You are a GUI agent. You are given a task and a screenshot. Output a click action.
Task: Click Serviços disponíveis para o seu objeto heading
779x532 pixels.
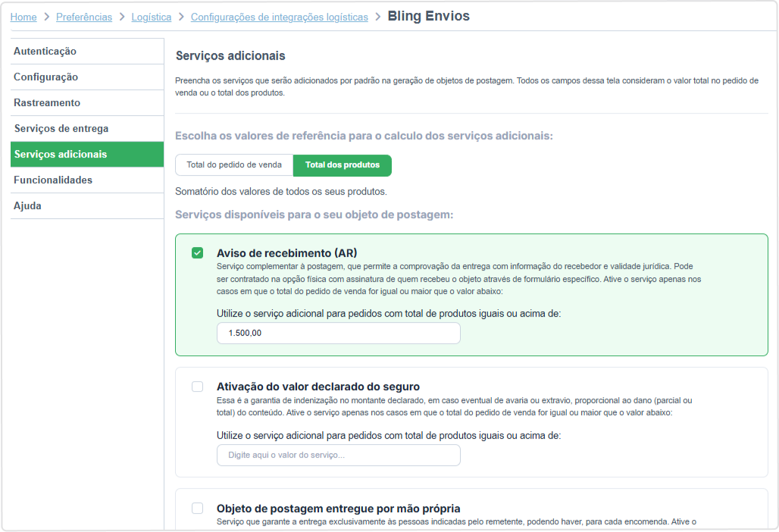pyautogui.click(x=314, y=215)
